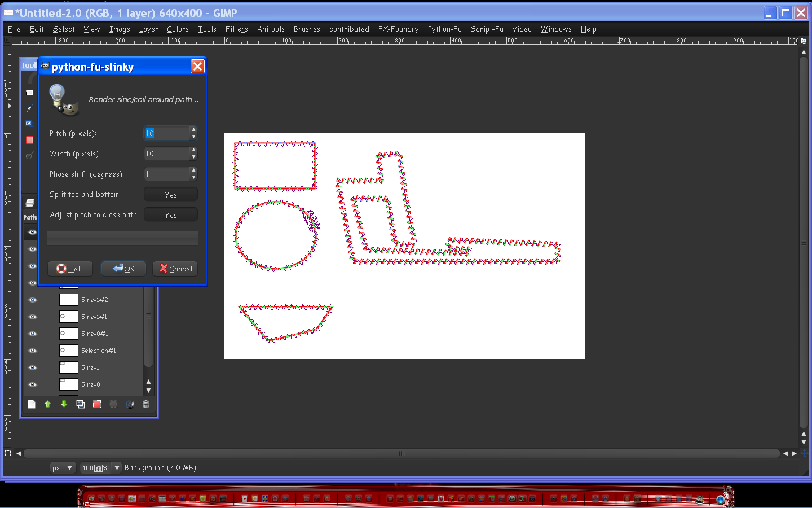Toggle Quick Mask at canvas bottom-left corner
Image resolution: width=812 pixels, height=508 pixels.
click(7, 453)
